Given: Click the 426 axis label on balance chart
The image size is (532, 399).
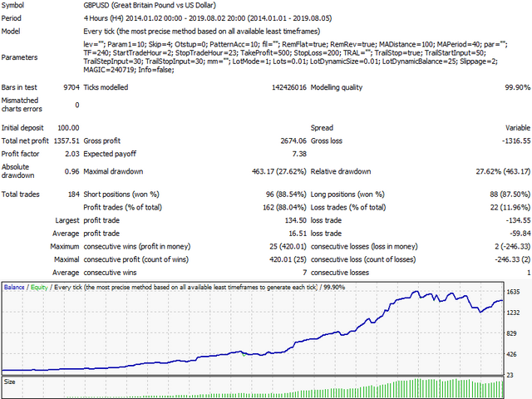Looking at the screenshot, I should pyautogui.click(x=512, y=354).
